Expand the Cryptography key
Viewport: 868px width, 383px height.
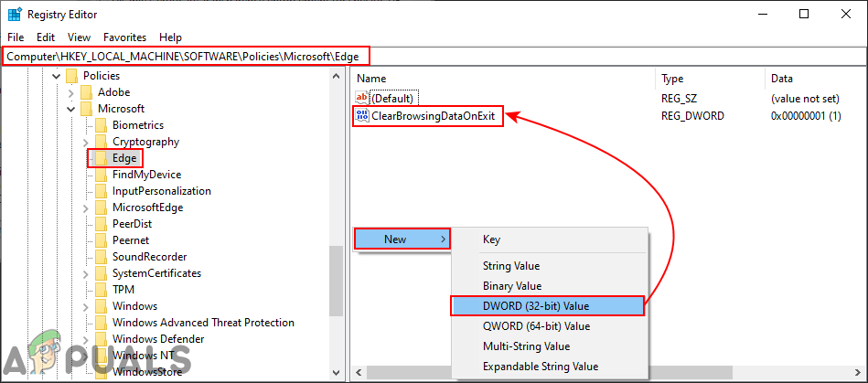pyautogui.click(x=85, y=142)
